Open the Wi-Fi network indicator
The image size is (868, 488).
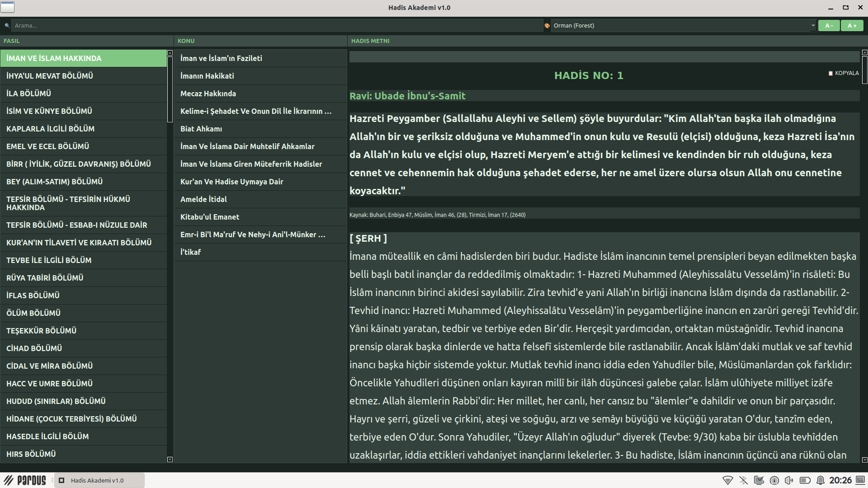727,480
